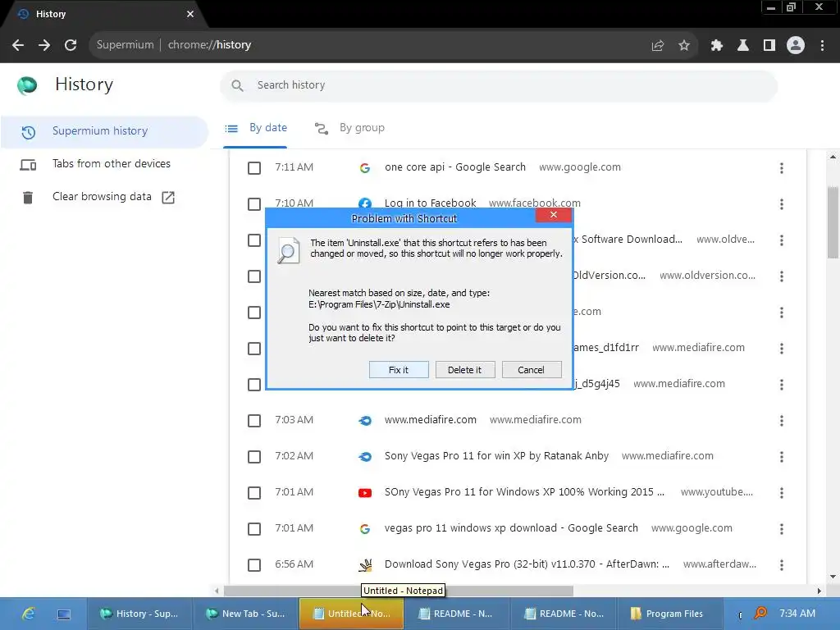Open the Sony Vegas Pro 11 Ratanak Anby link
This screenshot has height=630, width=840.
(496, 456)
